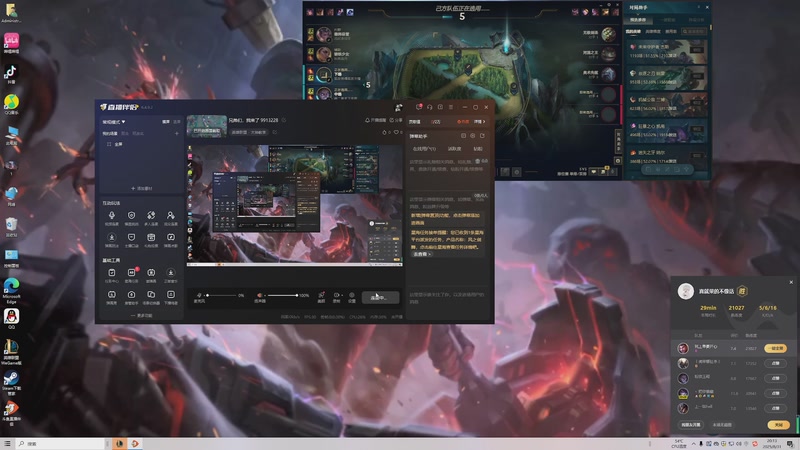Click the plus icon to add a scene

(177, 134)
